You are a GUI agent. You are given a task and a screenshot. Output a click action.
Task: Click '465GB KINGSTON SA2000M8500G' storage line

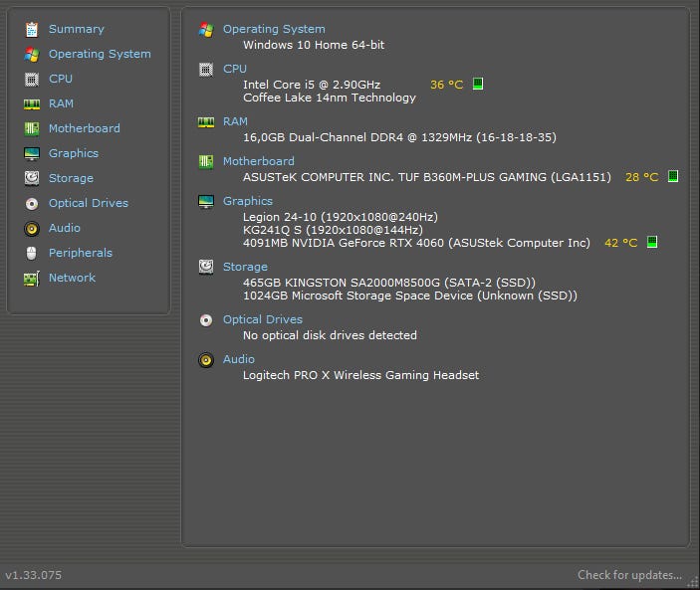click(389, 283)
